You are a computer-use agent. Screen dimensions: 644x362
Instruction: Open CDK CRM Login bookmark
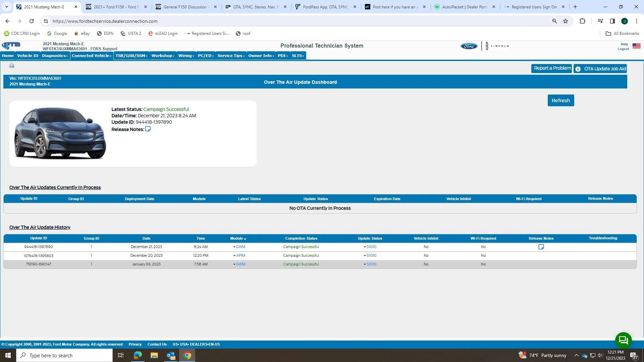pos(22,34)
